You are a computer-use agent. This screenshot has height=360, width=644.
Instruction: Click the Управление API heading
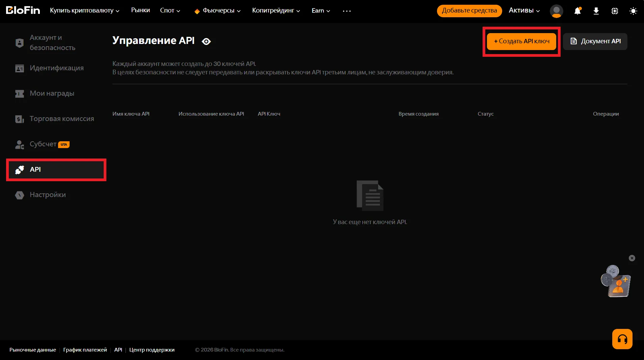pyautogui.click(x=154, y=41)
